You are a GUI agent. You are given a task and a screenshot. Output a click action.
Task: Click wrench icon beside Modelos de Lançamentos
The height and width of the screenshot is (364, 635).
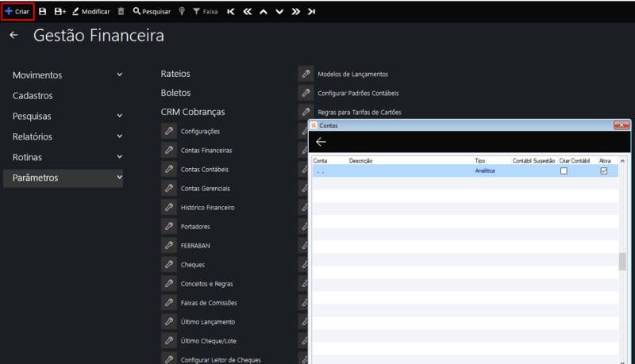click(306, 74)
